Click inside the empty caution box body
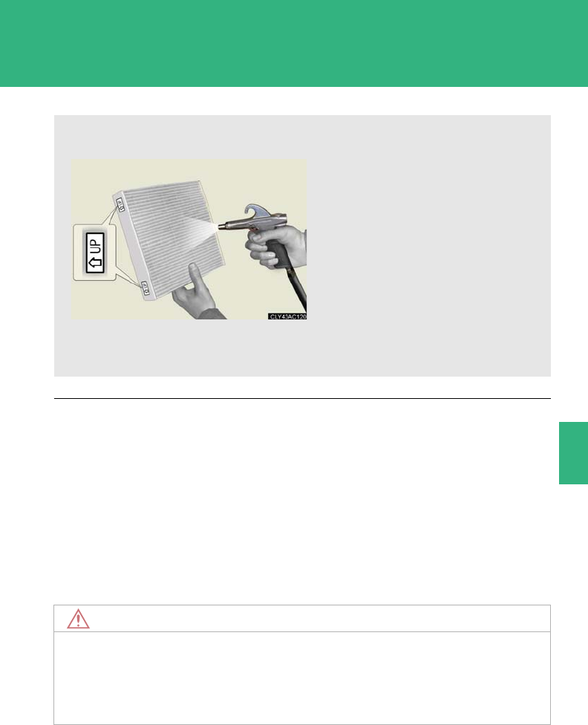 pyautogui.click(x=302, y=678)
